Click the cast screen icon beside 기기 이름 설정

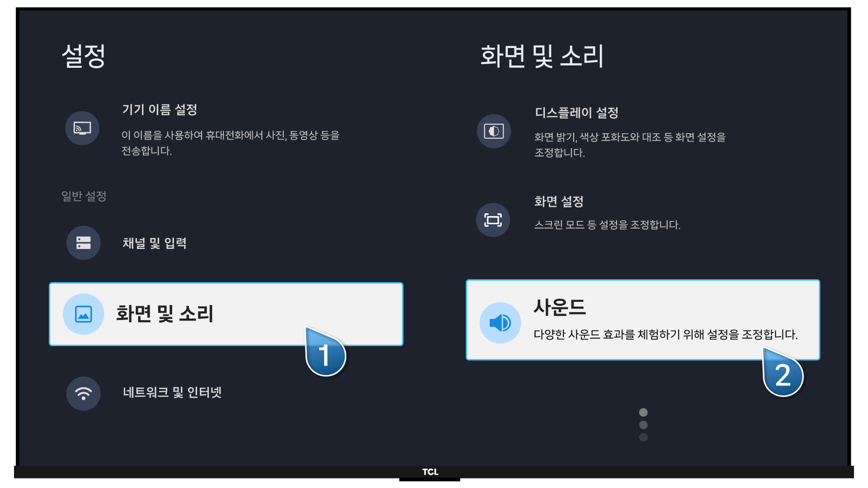click(82, 128)
